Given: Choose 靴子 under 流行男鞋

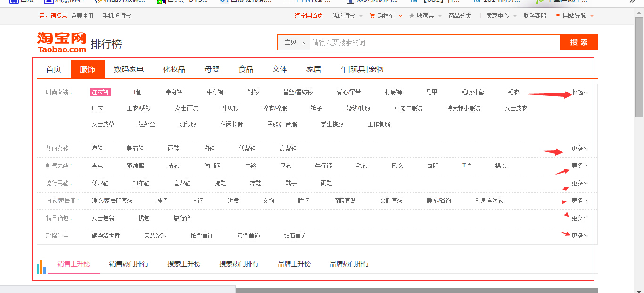Looking at the screenshot, I should [291, 183].
